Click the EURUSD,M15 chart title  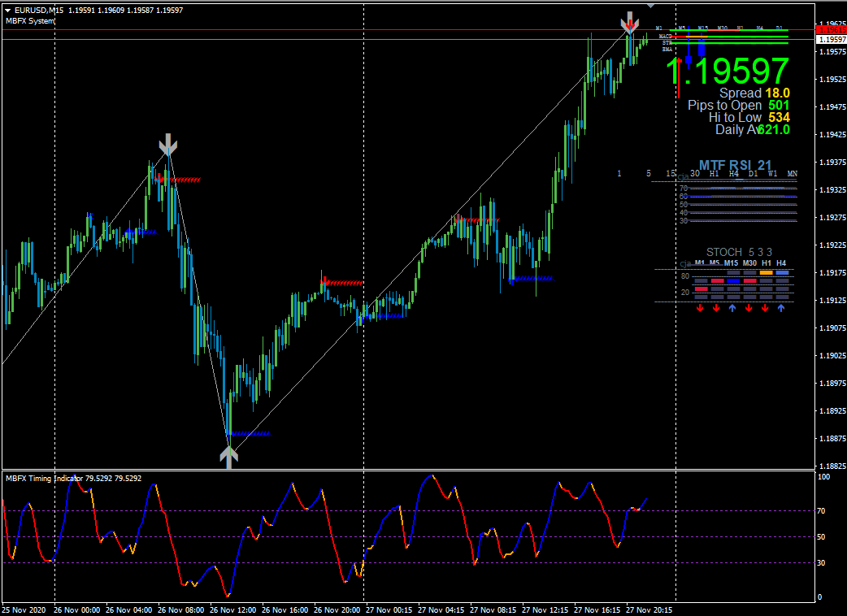(39, 11)
